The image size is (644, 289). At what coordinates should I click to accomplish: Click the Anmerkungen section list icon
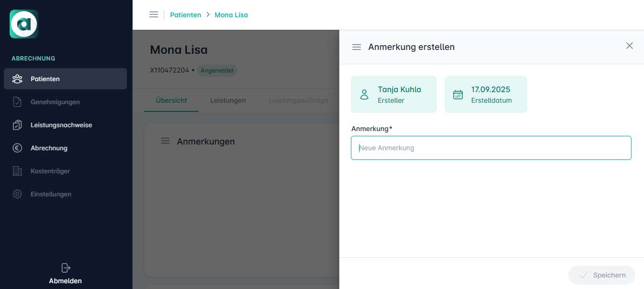pos(165,141)
